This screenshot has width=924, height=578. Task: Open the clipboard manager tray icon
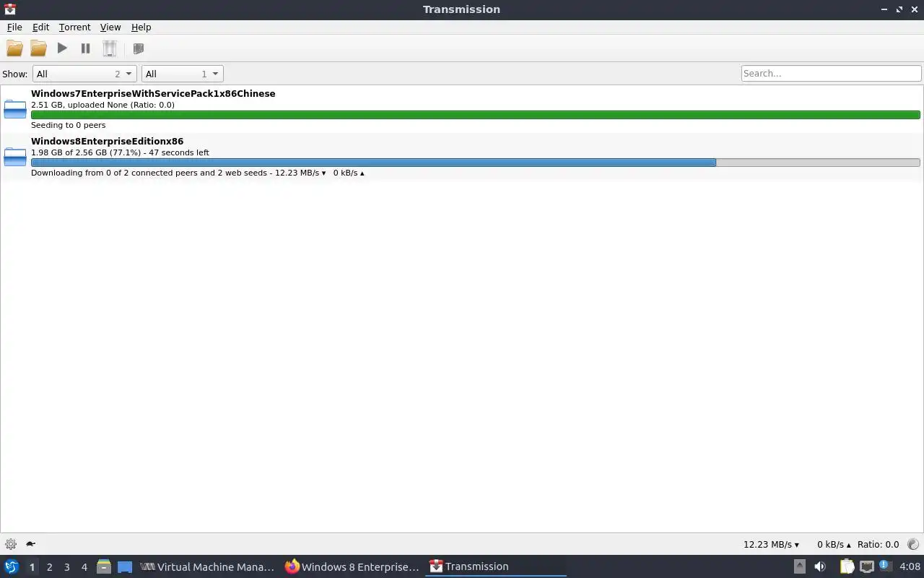pos(847,566)
